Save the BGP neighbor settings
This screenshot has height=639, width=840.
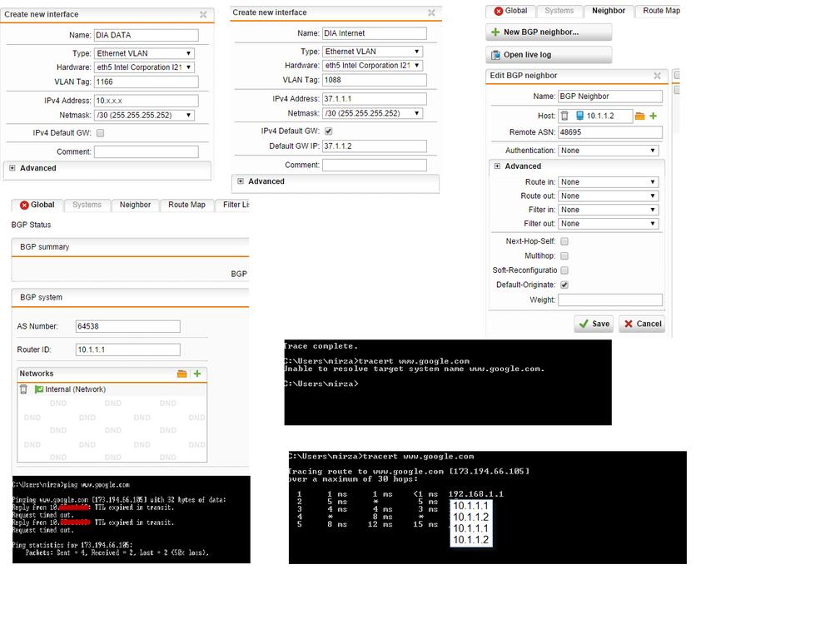click(x=594, y=324)
